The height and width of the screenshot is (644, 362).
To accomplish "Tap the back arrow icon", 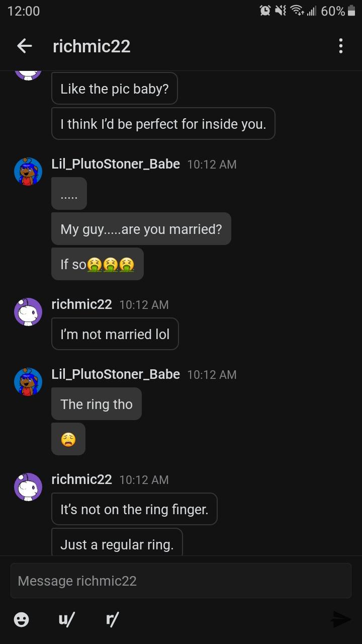I will (x=24, y=46).
